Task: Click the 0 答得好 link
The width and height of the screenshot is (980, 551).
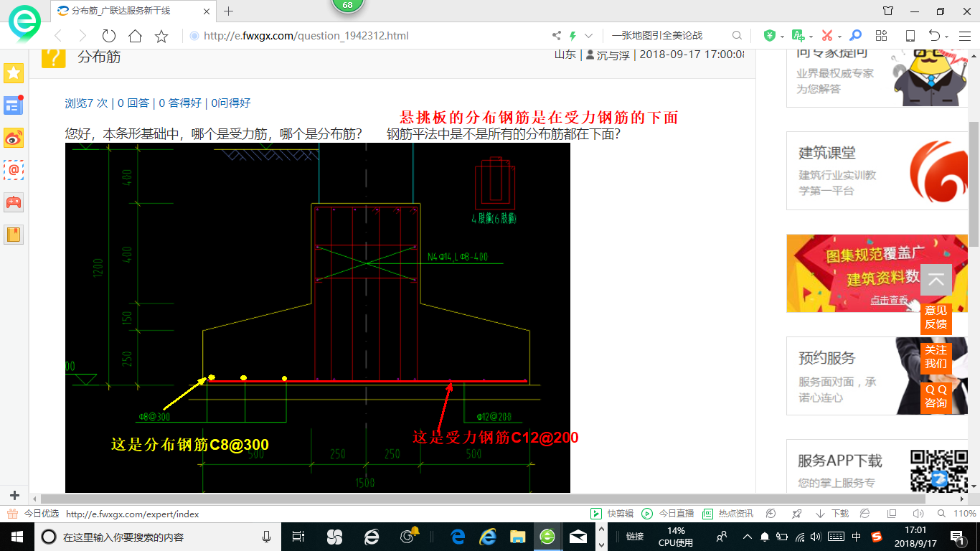Action: coord(180,103)
